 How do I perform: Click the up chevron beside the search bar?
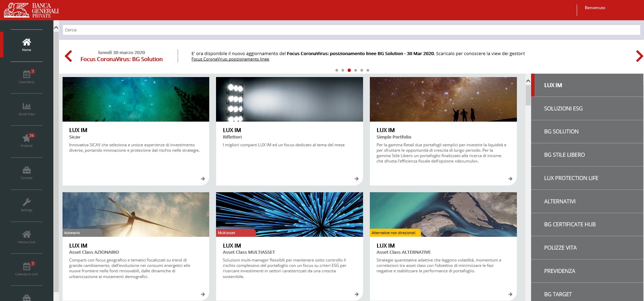point(56,28)
